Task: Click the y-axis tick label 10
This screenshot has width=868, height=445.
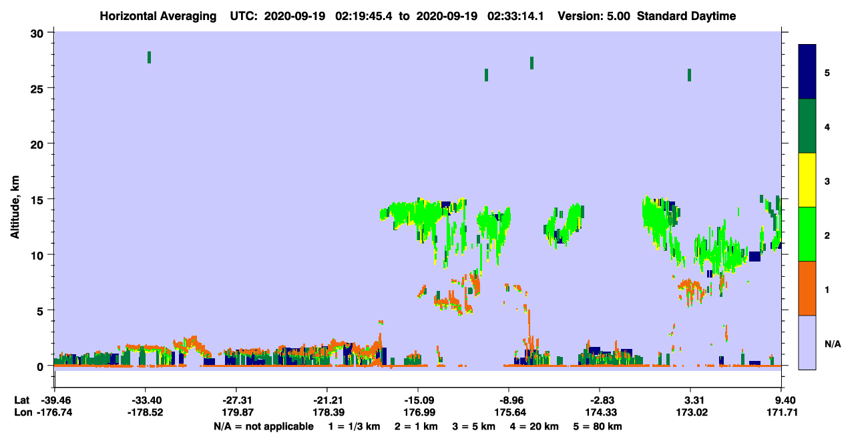Action: click(x=38, y=255)
